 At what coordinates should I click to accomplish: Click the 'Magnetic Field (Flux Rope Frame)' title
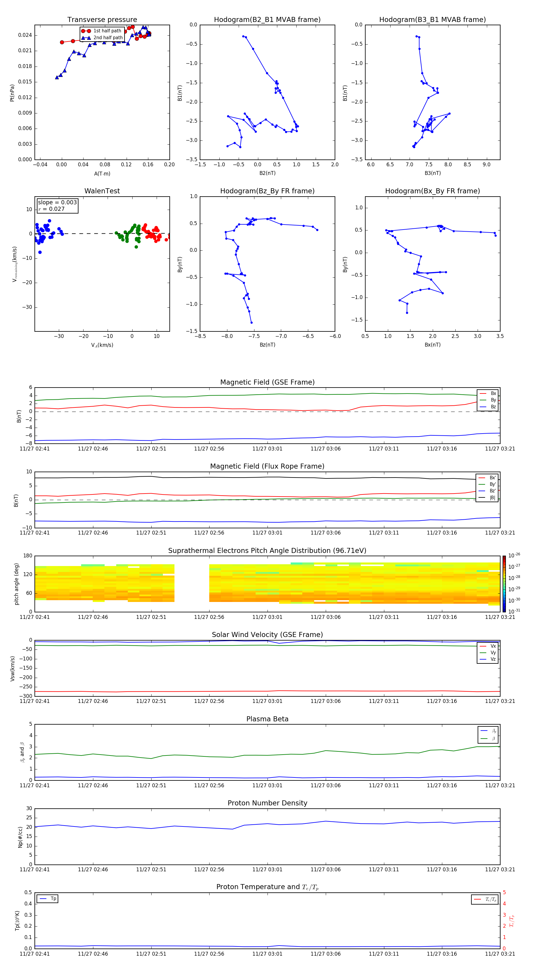[x=267, y=467]
